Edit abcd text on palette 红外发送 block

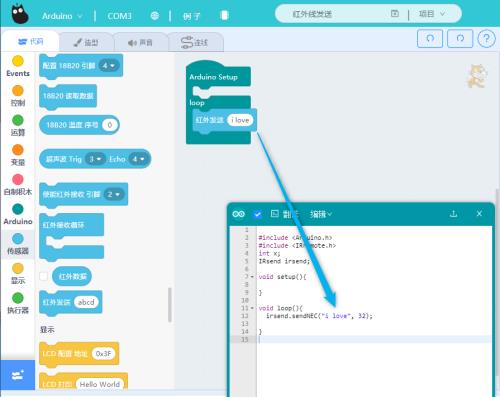tap(86, 302)
